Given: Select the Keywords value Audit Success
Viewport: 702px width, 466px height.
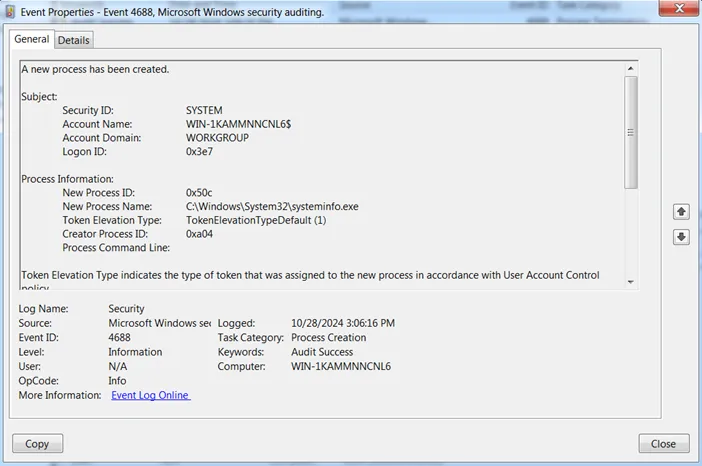Looking at the screenshot, I should click(x=321, y=352).
